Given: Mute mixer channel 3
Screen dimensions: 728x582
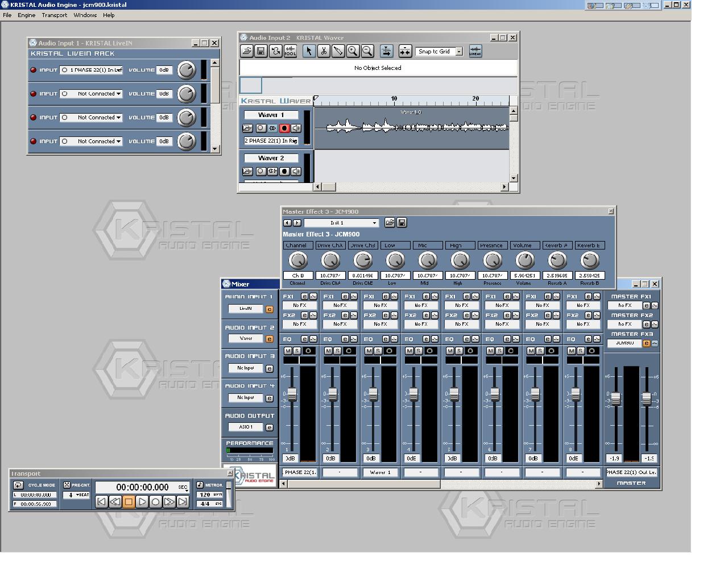Looking at the screenshot, I should tap(369, 351).
